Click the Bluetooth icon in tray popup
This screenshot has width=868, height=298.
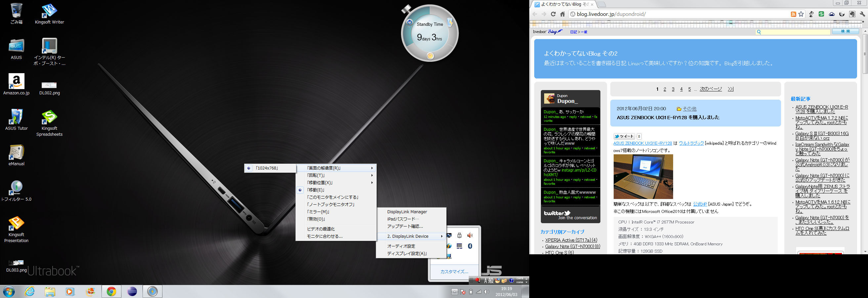click(x=470, y=246)
